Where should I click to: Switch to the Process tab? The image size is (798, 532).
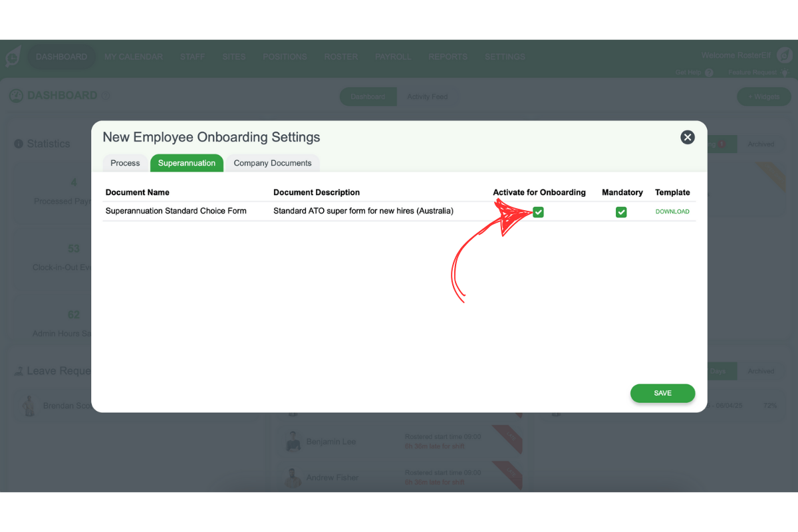[126, 163]
